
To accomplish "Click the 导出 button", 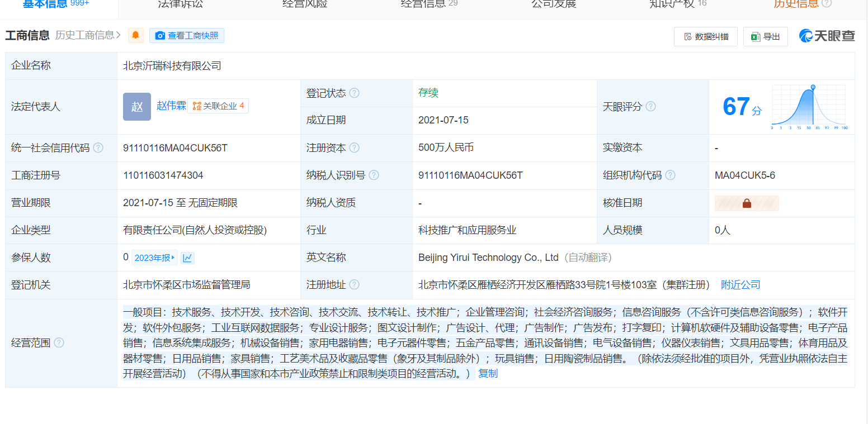I will click(x=766, y=37).
